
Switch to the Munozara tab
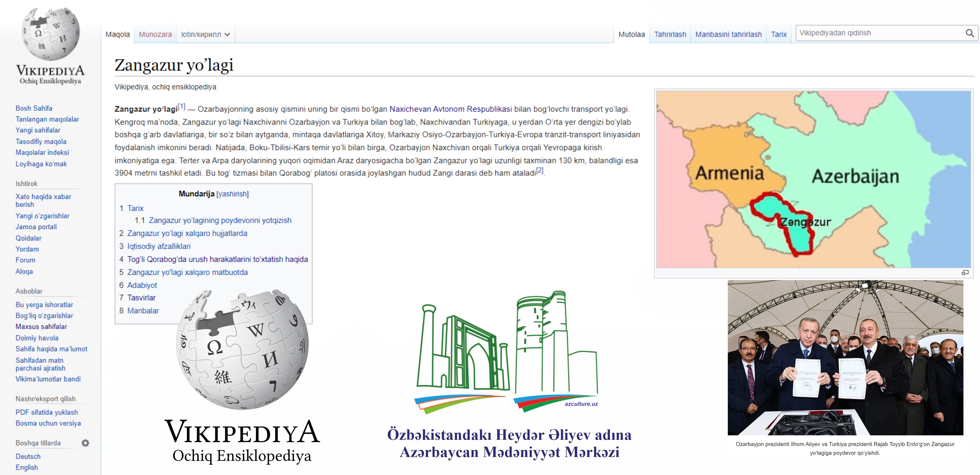[x=155, y=34]
